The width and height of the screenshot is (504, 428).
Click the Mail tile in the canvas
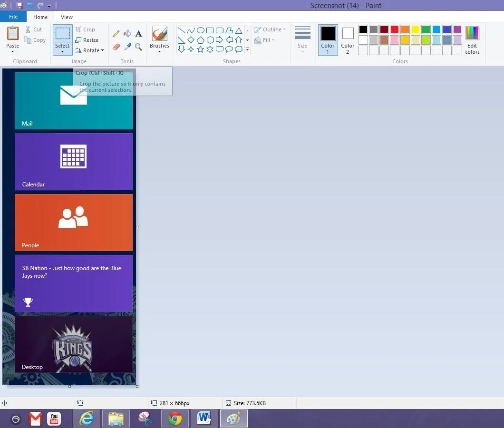click(x=74, y=101)
